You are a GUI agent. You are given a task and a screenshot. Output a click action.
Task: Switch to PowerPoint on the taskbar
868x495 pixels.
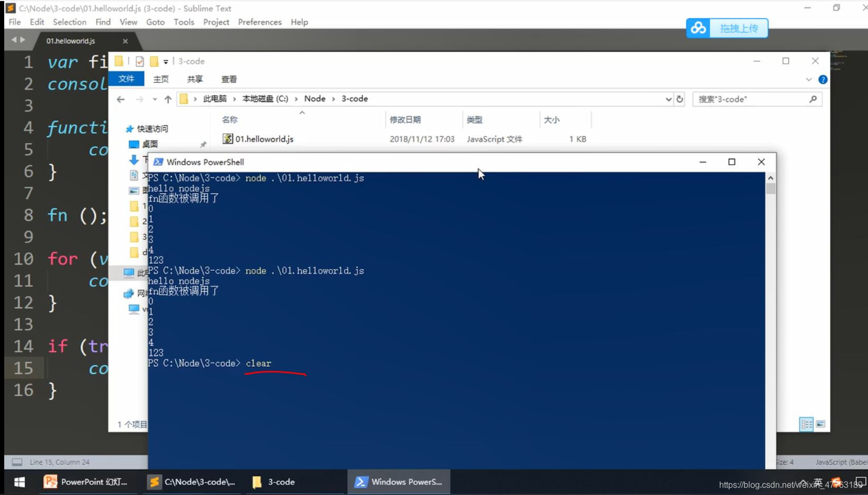87,482
